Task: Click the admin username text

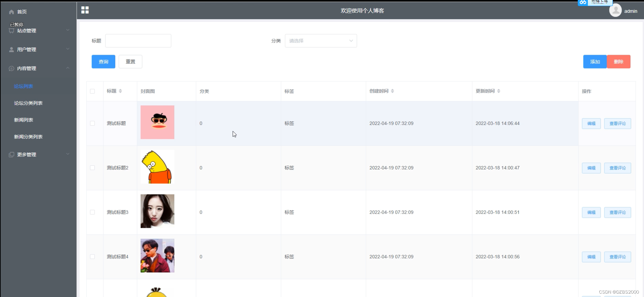Action: click(631, 11)
